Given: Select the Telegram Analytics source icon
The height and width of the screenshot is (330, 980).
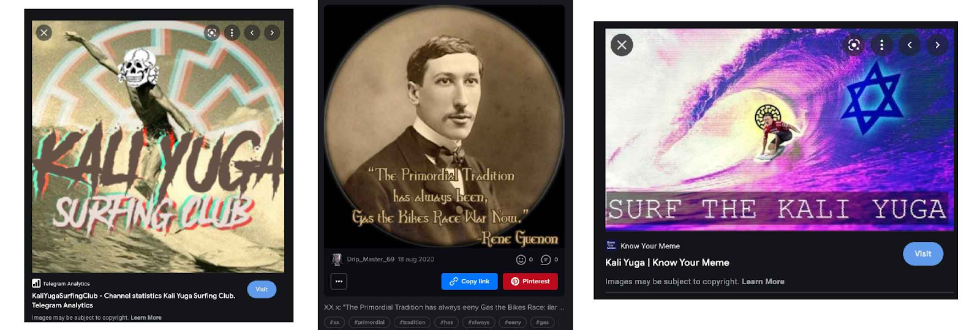Looking at the screenshot, I should click(x=36, y=283).
